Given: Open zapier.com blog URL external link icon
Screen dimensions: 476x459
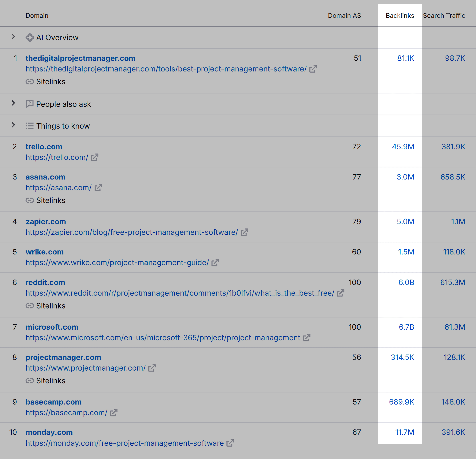Looking at the screenshot, I should [244, 232].
